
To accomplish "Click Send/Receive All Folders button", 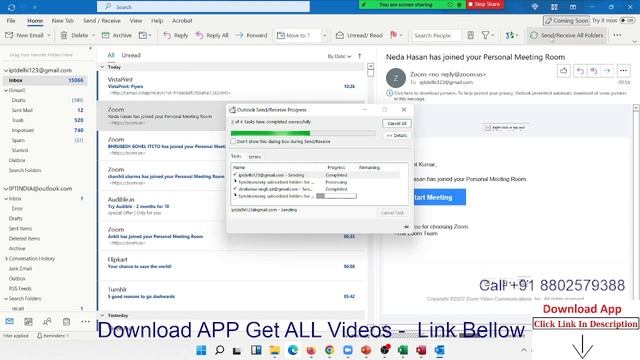I will [x=567, y=36].
